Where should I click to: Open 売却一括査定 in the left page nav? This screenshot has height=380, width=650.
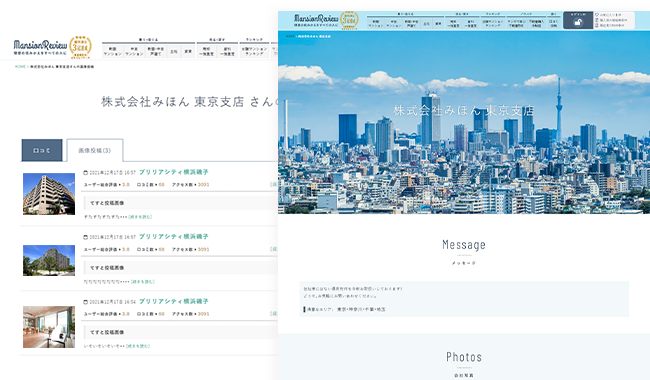(x=206, y=51)
